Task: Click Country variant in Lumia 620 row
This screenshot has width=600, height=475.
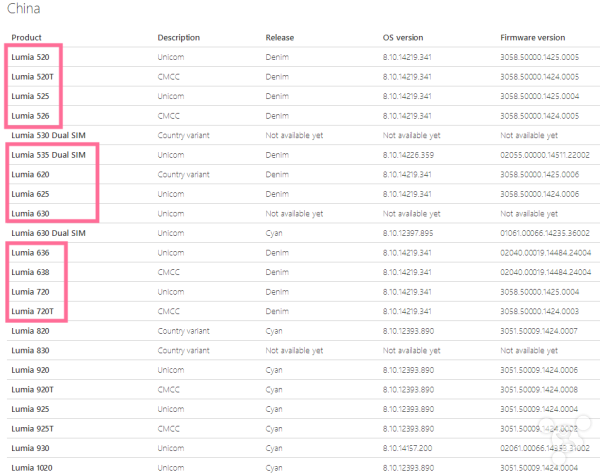Action: (183, 174)
